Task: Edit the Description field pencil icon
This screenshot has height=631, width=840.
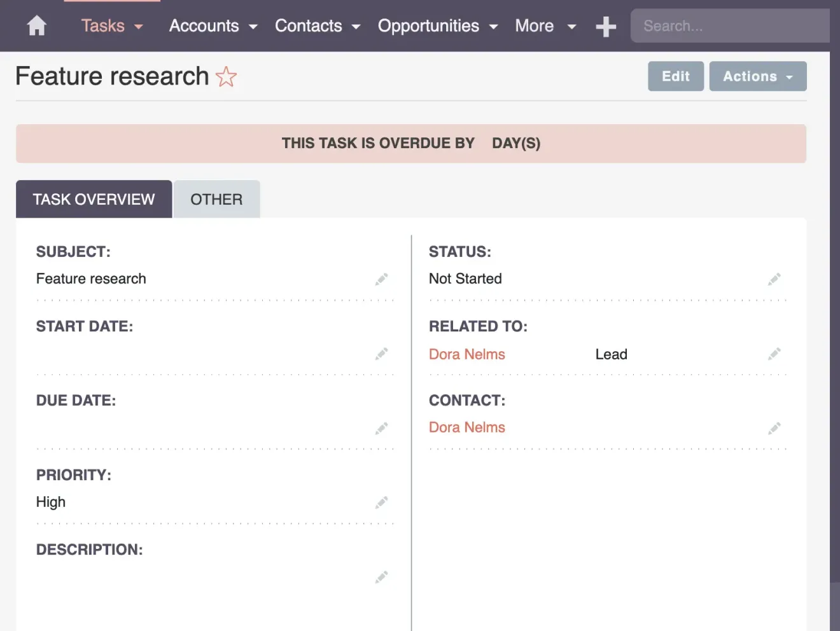Action: tap(381, 576)
